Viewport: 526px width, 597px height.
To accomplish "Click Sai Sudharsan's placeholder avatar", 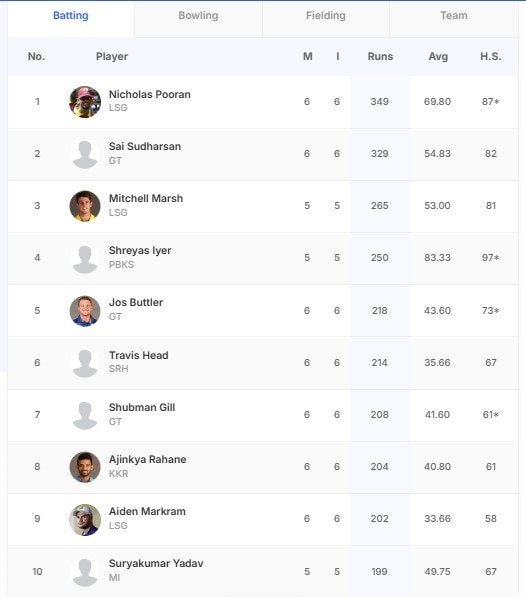I will click(x=85, y=154).
